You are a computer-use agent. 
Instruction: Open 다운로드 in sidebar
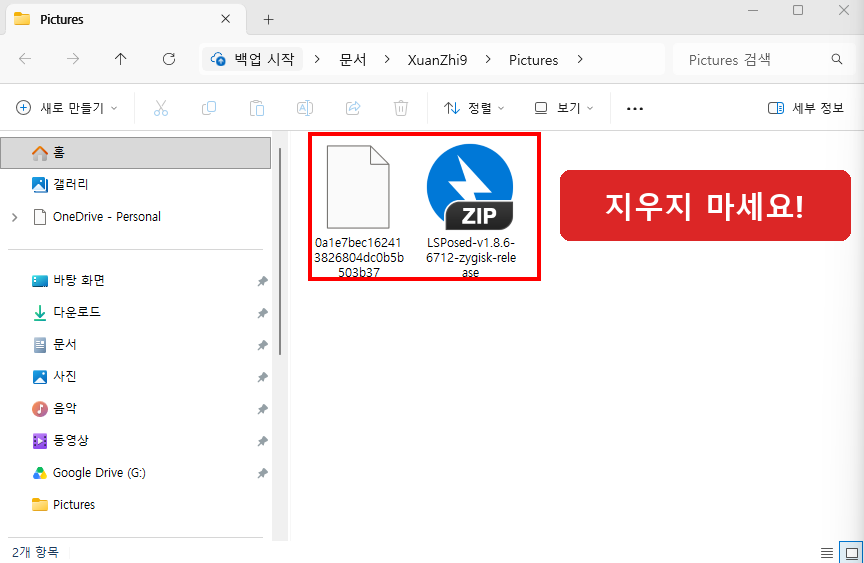(136, 313)
